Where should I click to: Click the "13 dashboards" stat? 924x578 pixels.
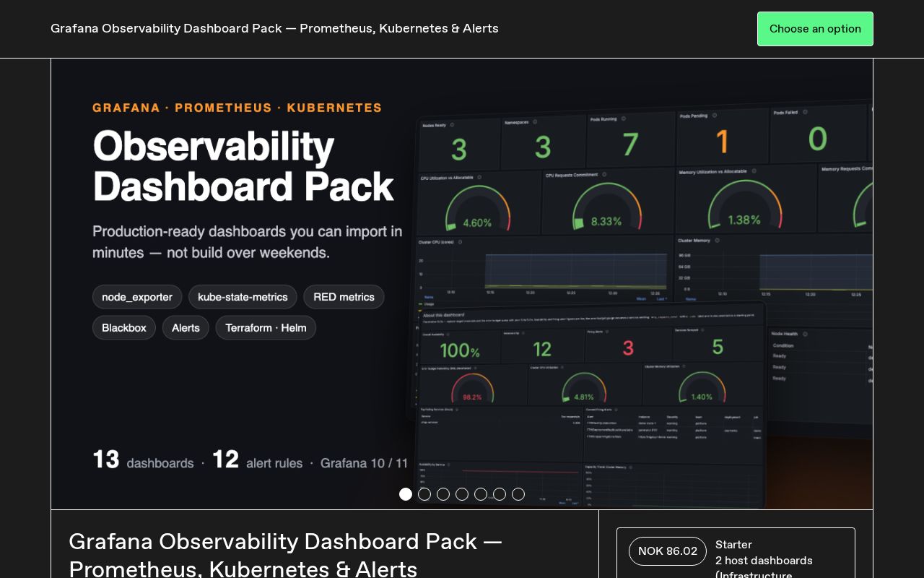click(x=143, y=460)
